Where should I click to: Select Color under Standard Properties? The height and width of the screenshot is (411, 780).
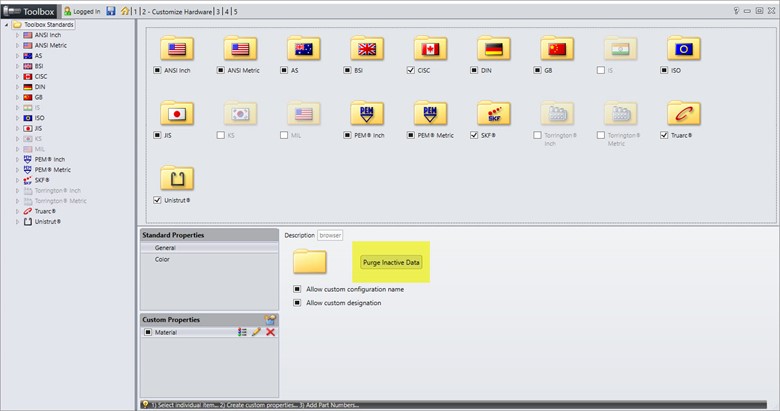(162, 259)
